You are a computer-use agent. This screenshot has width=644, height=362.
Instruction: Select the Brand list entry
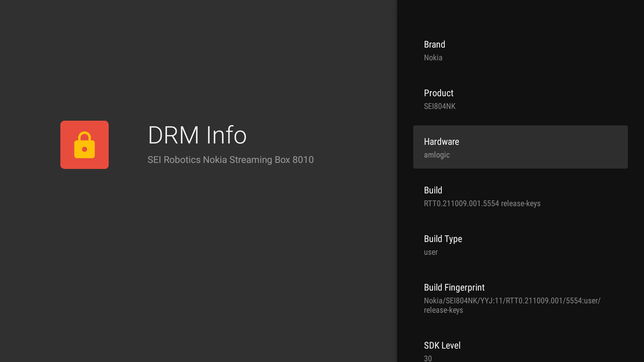pos(521,50)
